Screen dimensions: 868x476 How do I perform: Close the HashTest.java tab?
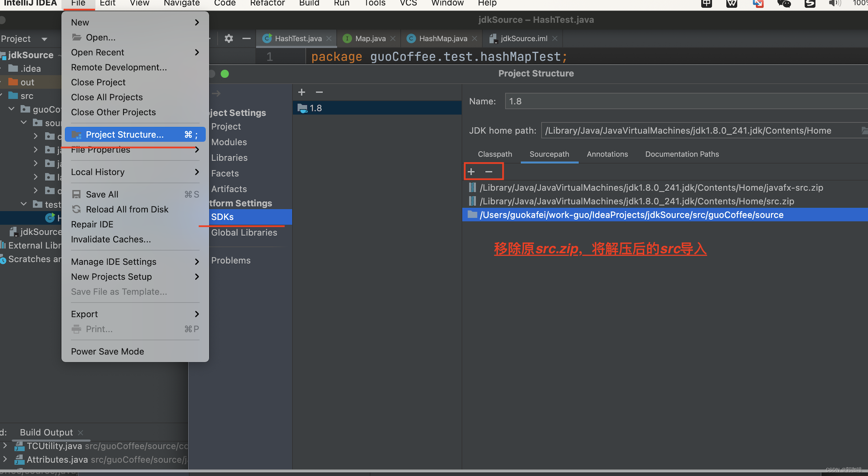tap(329, 38)
